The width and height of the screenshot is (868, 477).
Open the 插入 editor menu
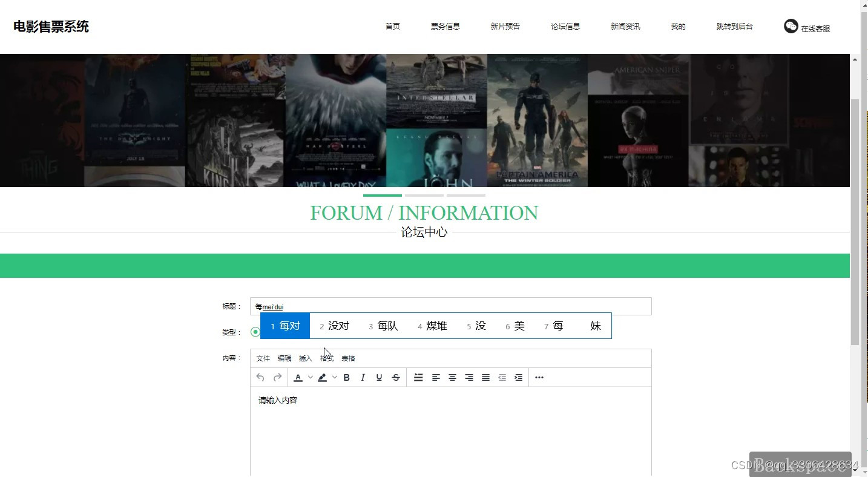point(306,358)
